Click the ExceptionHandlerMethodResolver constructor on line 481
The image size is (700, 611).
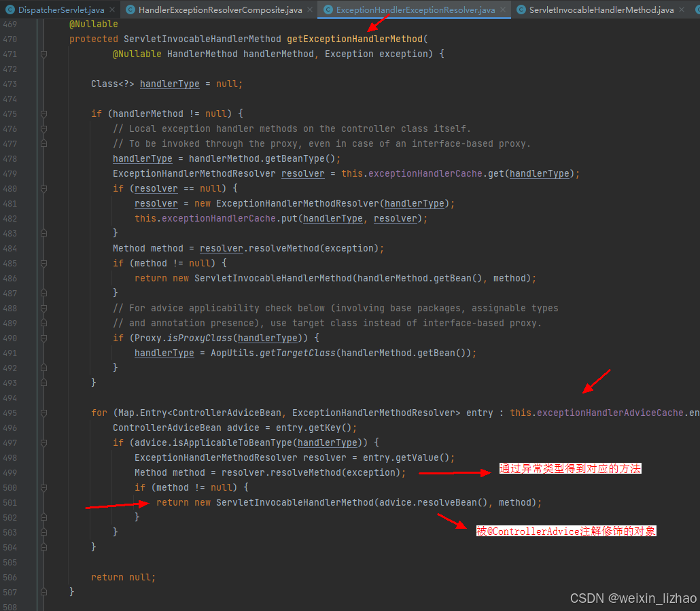(298, 203)
